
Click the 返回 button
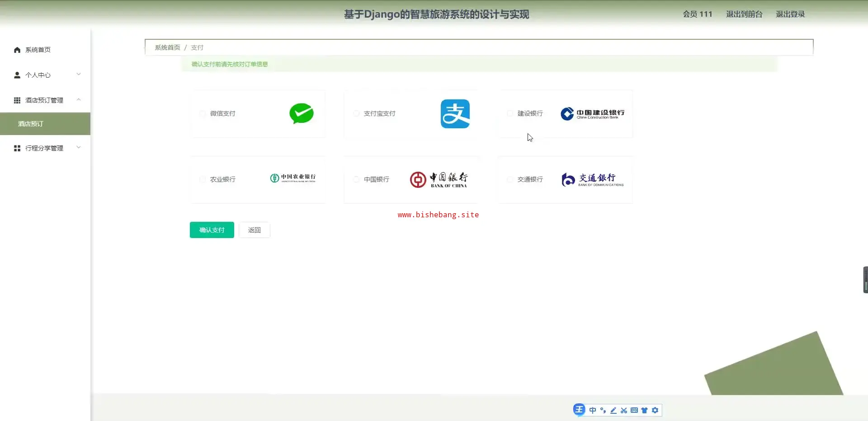[255, 230]
